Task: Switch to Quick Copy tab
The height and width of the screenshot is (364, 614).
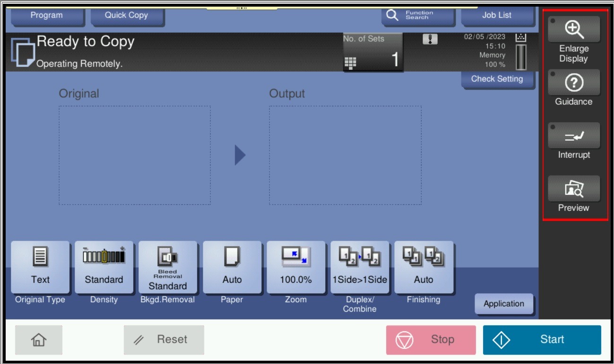Action: coord(126,16)
